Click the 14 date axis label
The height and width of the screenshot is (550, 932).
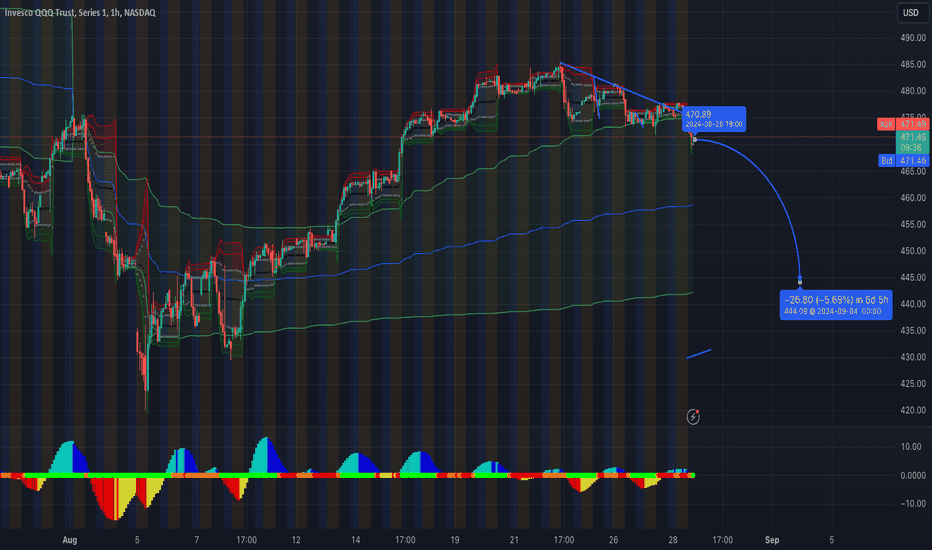[355, 540]
